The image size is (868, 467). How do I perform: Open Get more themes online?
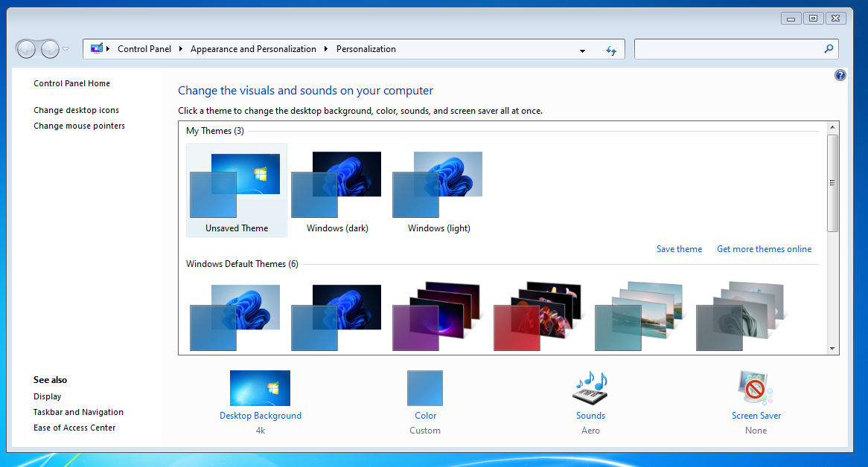pos(764,248)
